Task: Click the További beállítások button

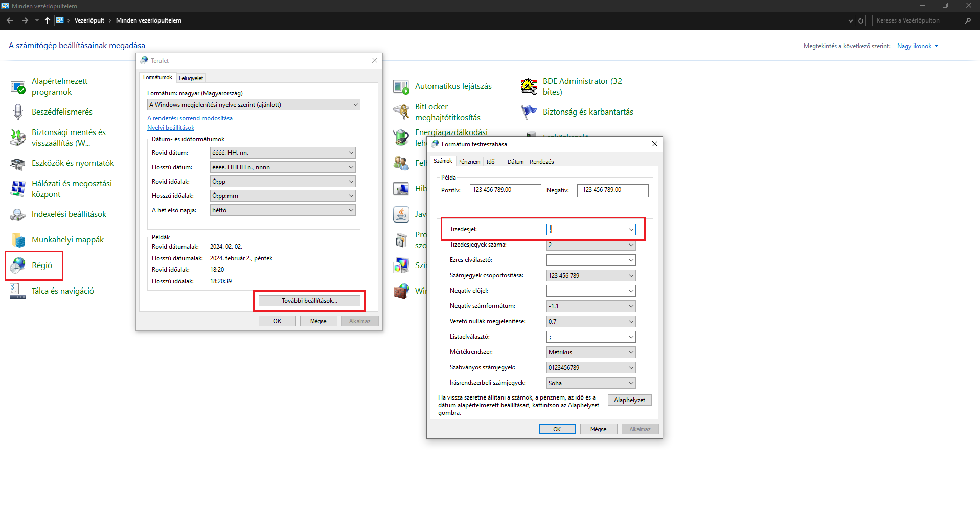Action: tap(309, 301)
